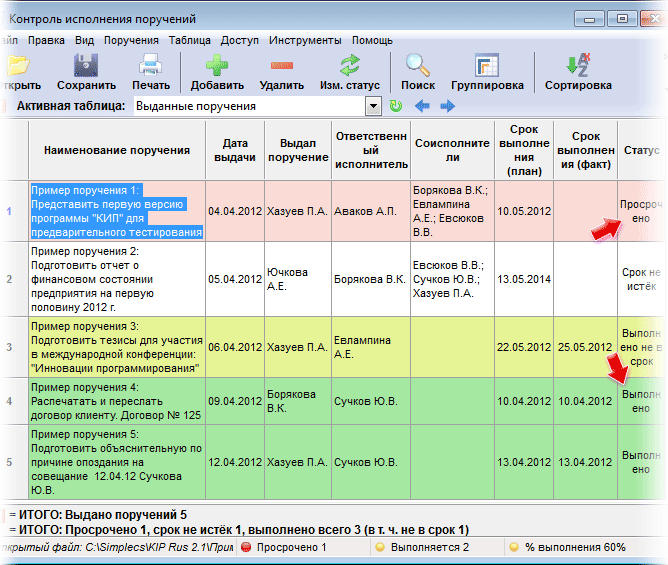Click planned deadline 22.05.2012 cell
Viewport: 668px width, 565px height.
coord(524,347)
